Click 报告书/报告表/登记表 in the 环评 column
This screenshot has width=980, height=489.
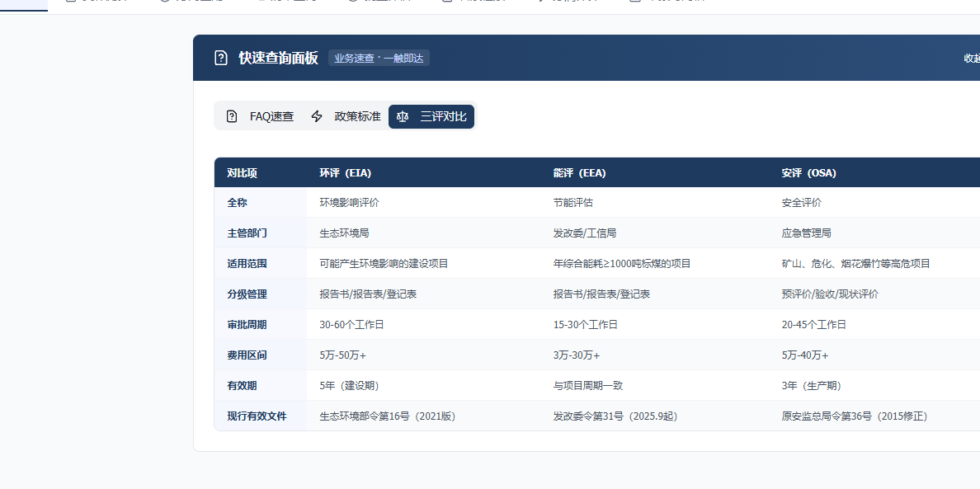point(368,294)
